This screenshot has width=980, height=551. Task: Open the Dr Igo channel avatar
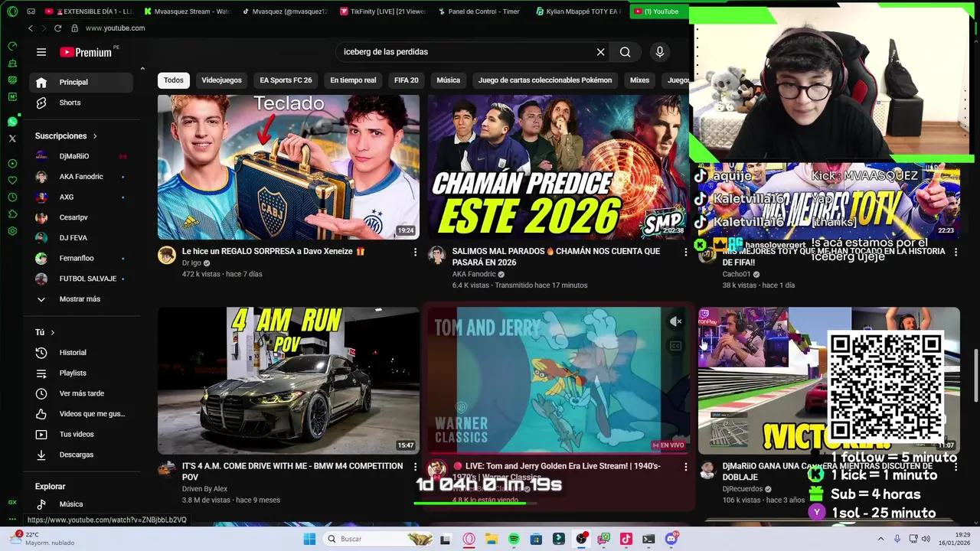[x=167, y=256]
